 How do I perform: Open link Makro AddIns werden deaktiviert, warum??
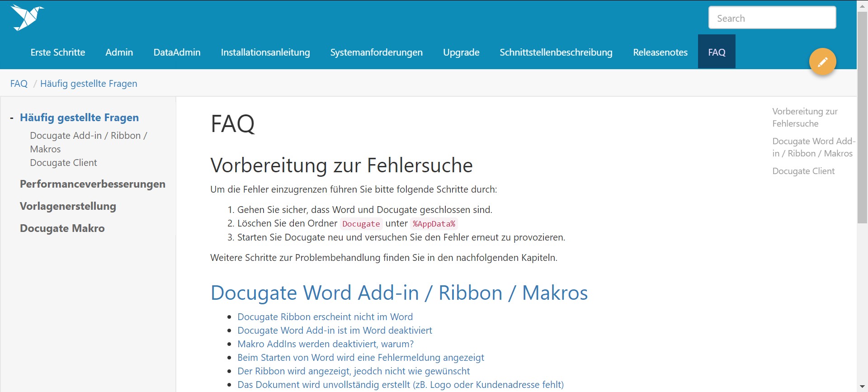[x=325, y=344]
